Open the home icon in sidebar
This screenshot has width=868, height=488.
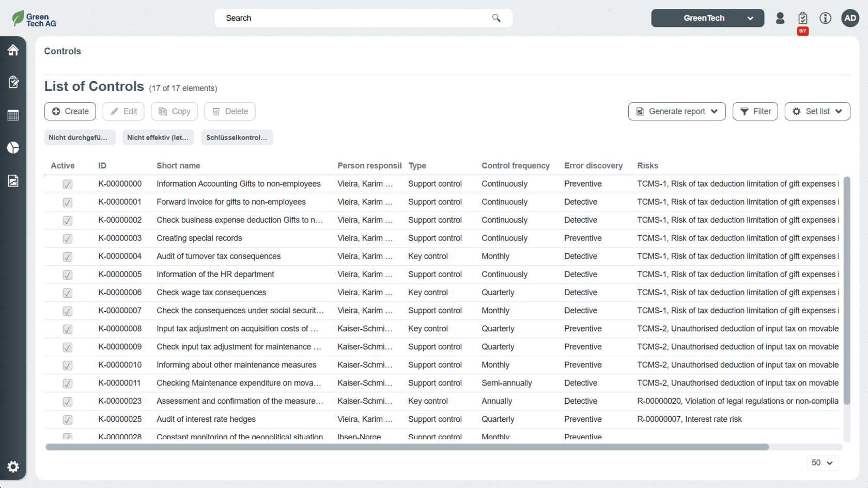point(13,50)
